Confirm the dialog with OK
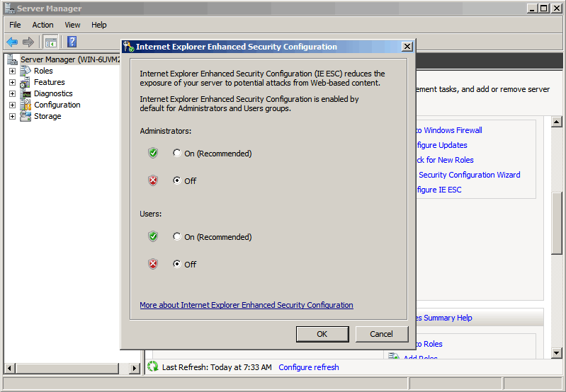 click(322, 334)
